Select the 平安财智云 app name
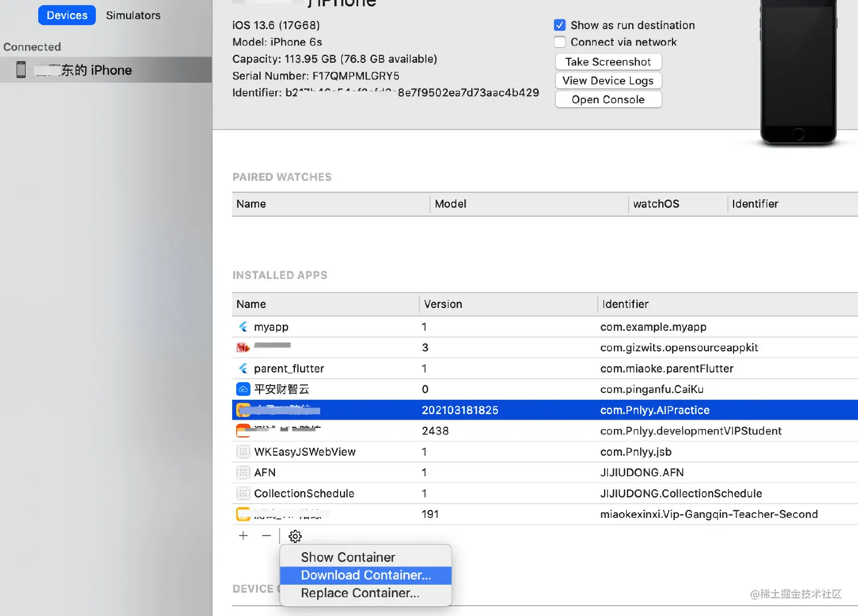 click(281, 389)
